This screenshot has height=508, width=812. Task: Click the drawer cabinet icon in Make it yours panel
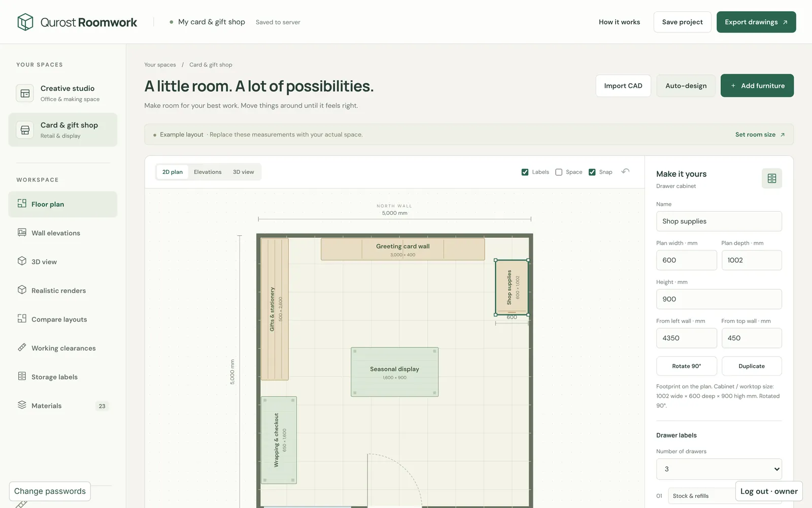tap(771, 178)
